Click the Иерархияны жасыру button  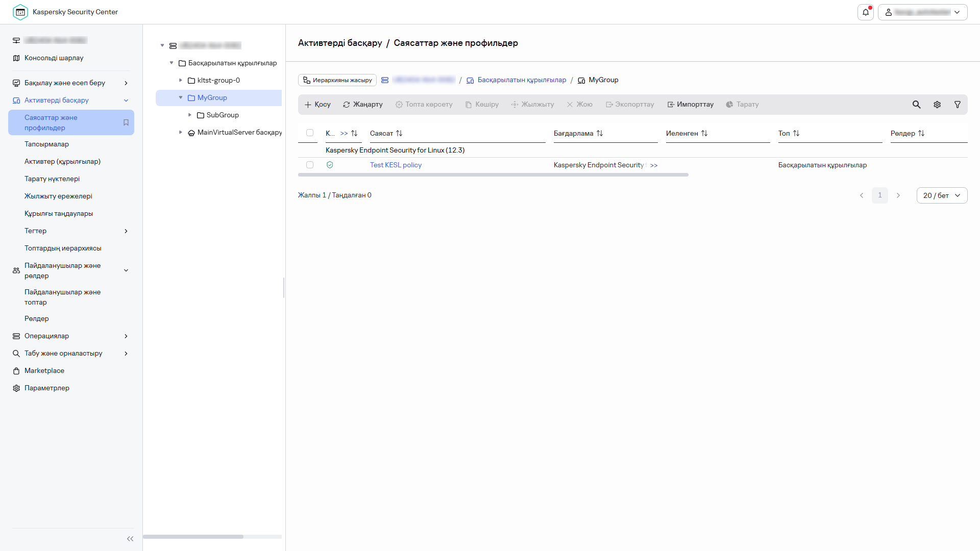click(x=337, y=80)
